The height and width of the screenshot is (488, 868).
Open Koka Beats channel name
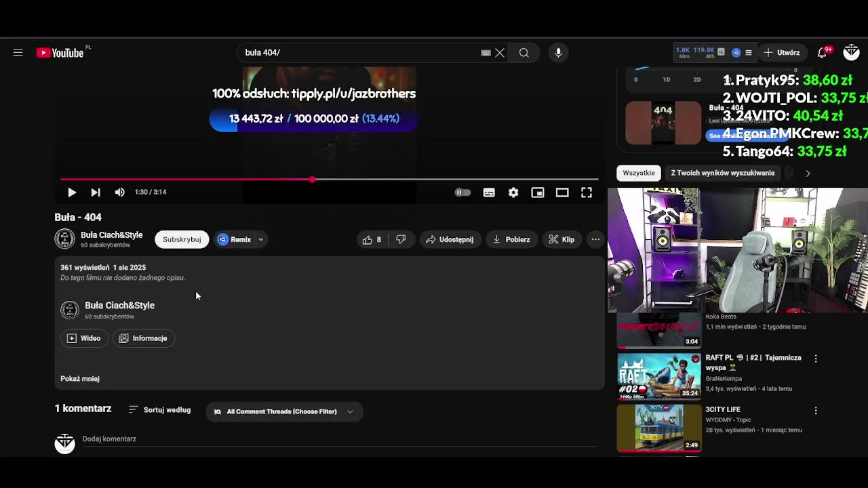click(721, 317)
